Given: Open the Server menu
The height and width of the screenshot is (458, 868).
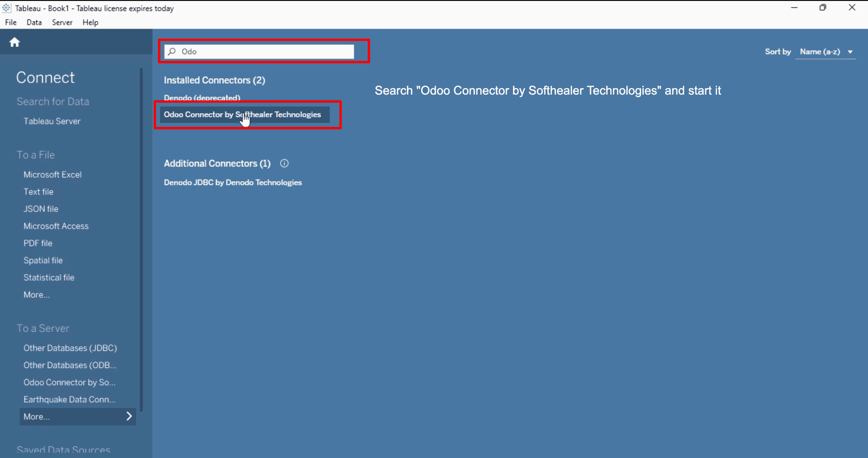Looking at the screenshot, I should click(62, 23).
